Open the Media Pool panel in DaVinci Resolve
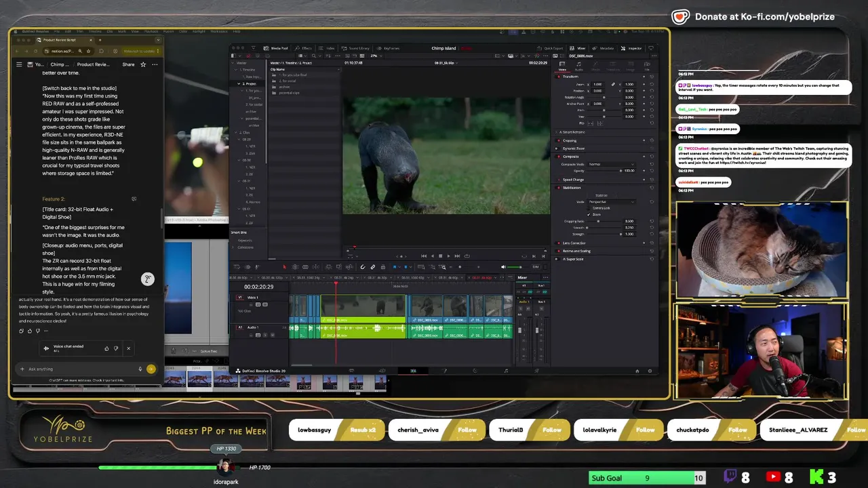The height and width of the screenshot is (488, 868). 277,48
